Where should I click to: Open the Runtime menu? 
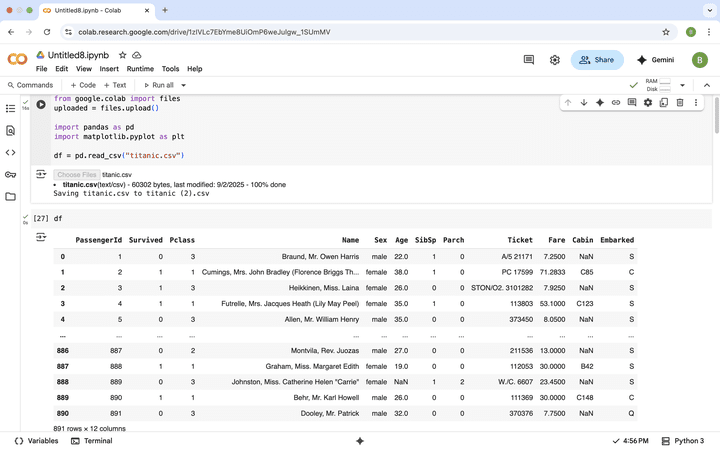point(140,69)
